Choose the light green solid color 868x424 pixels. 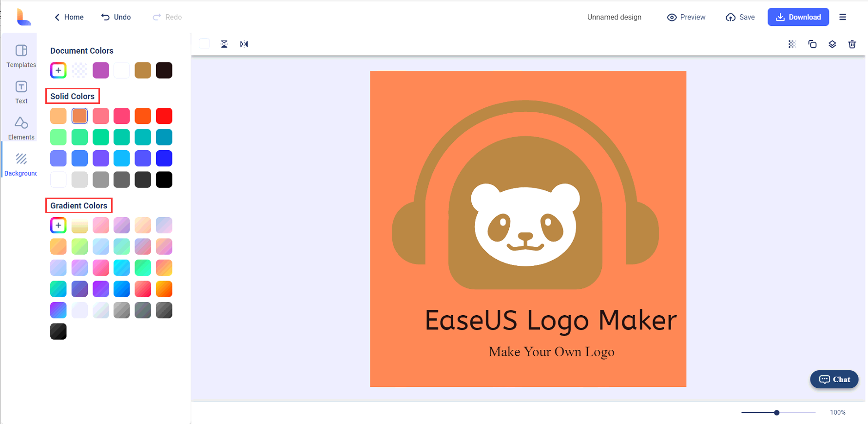[58, 137]
